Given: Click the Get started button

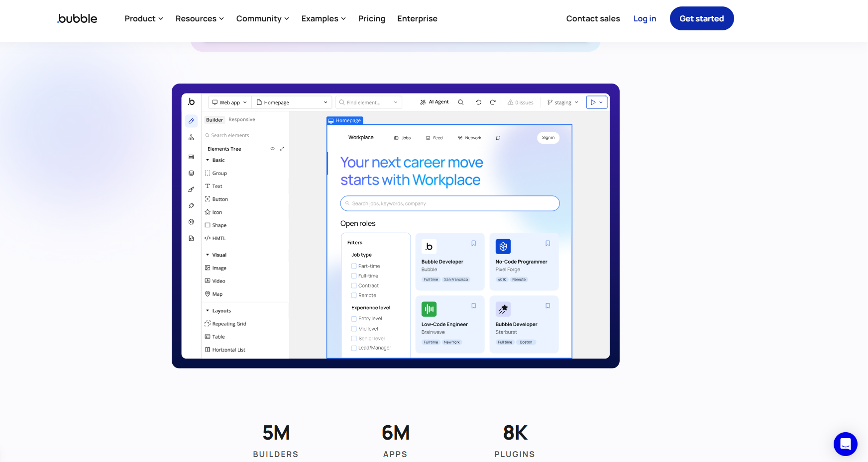Looking at the screenshot, I should [701, 18].
